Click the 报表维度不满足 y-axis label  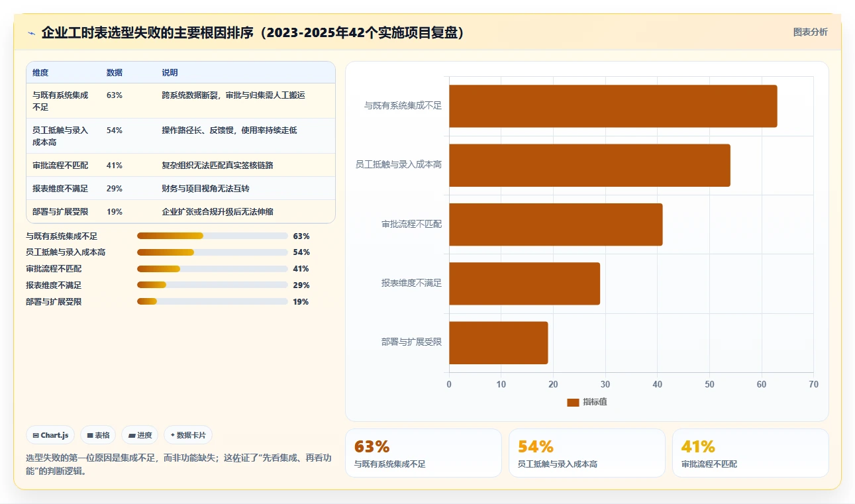coord(411,283)
